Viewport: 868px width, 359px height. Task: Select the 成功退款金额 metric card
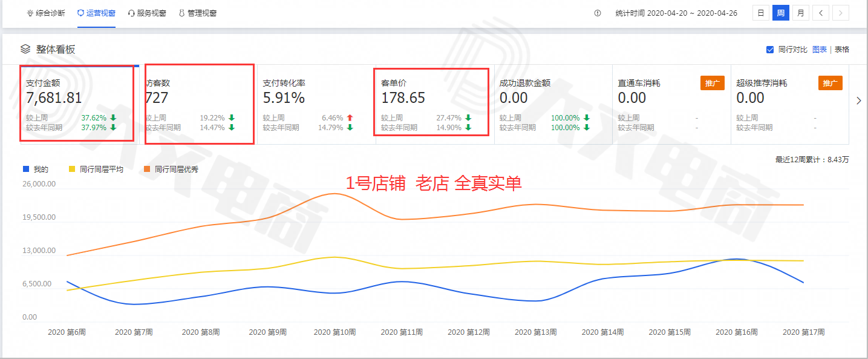(x=553, y=104)
